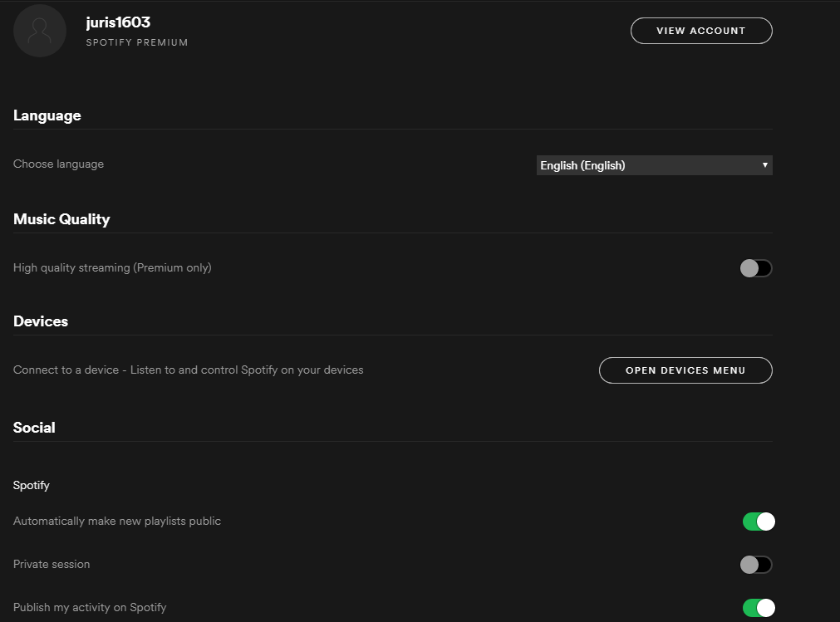Click the Spotify Premium plan label

click(137, 42)
